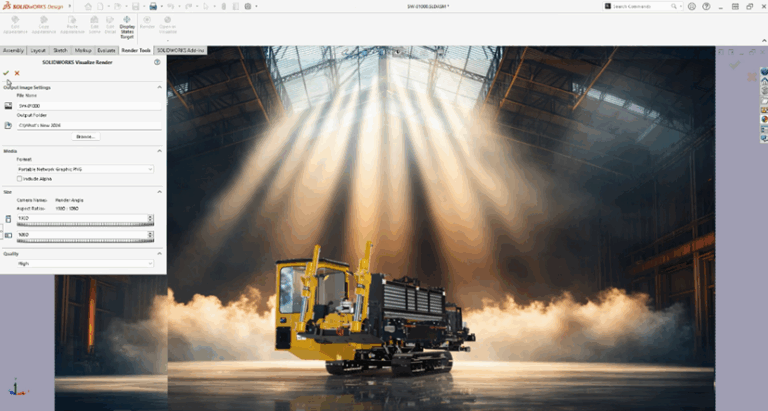Collapse the Quality section
Viewport: 768px width, 411px height.
[159, 254]
